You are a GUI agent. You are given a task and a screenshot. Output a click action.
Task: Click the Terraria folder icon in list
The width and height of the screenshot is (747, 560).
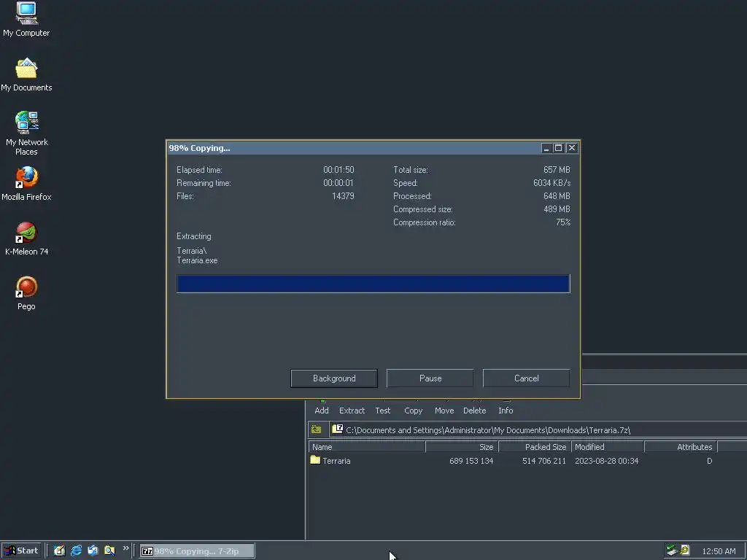315,460
